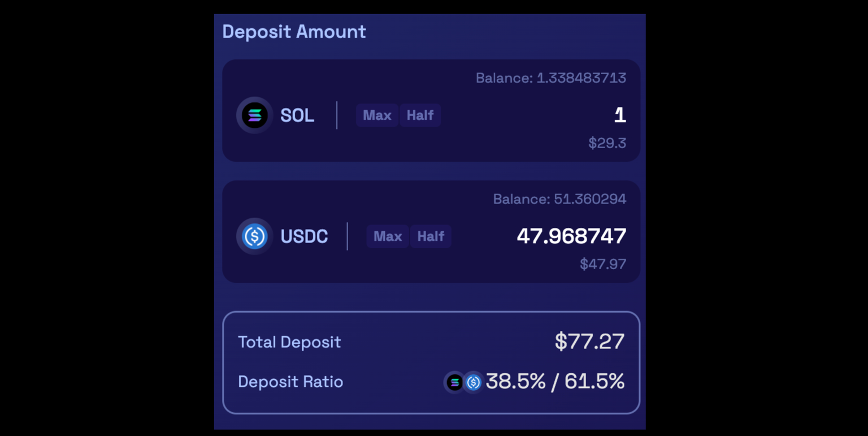This screenshot has height=436, width=868.
Task: Use Half for the USDC deposit
Action: pos(431,236)
